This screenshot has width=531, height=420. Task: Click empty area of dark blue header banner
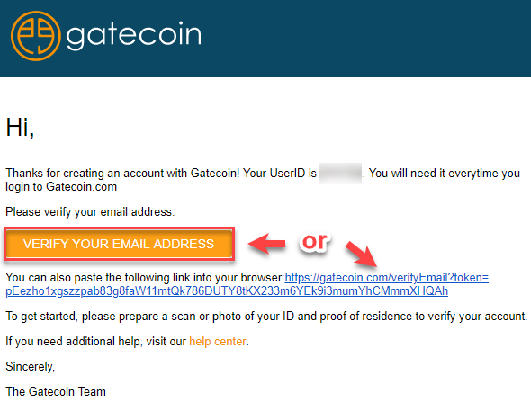[x=365, y=37]
